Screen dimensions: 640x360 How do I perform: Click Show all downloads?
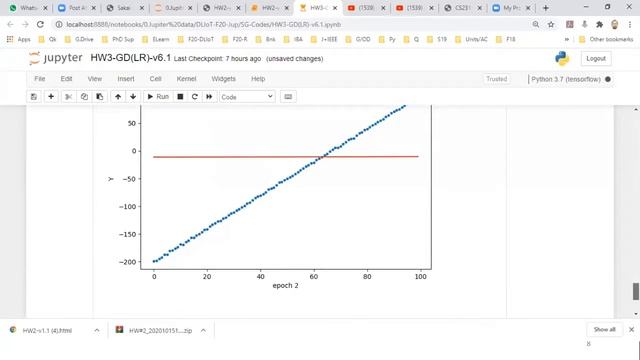[x=604, y=329]
